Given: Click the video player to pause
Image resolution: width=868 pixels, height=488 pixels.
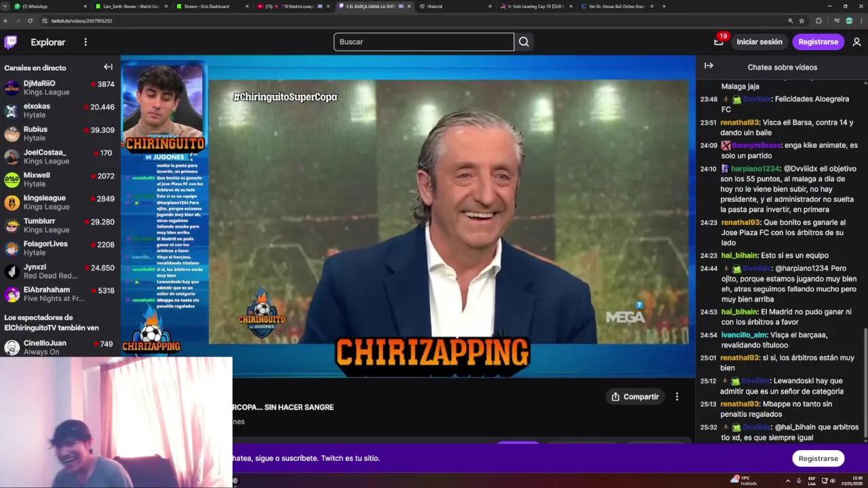Looking at the screenshot, I should pos(408,217).
